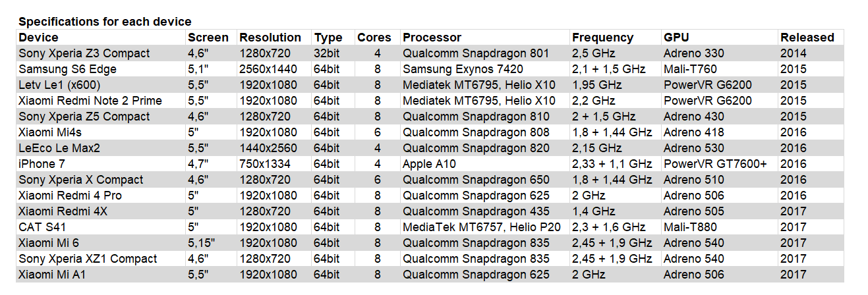The height and width of the screenshot is (295, 868).
Task: Click the iPhone 7 device cell
Action: tap(101, 164)
